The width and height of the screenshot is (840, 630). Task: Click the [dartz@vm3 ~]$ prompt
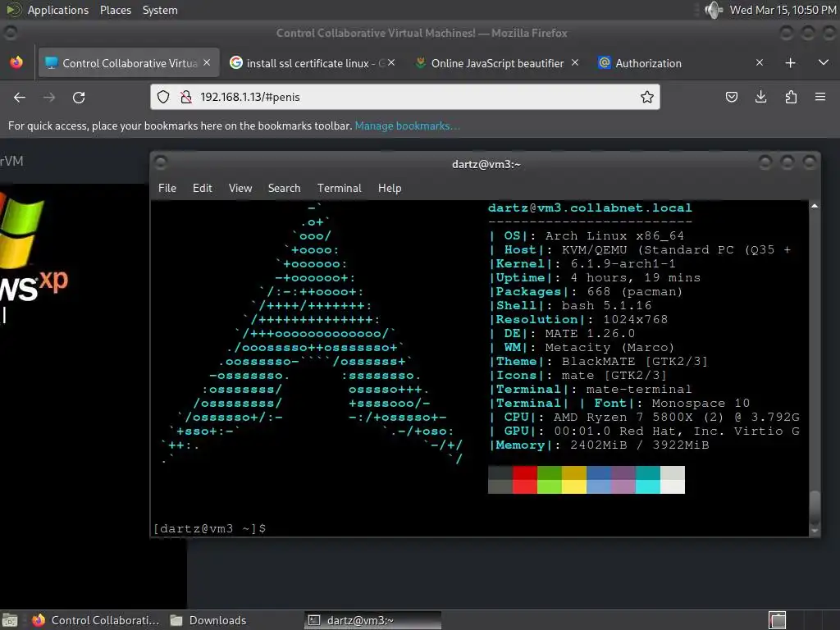point(209,529)
